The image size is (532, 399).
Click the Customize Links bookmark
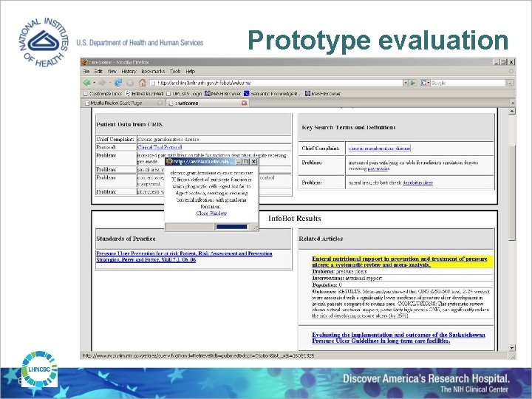point(103,93)
